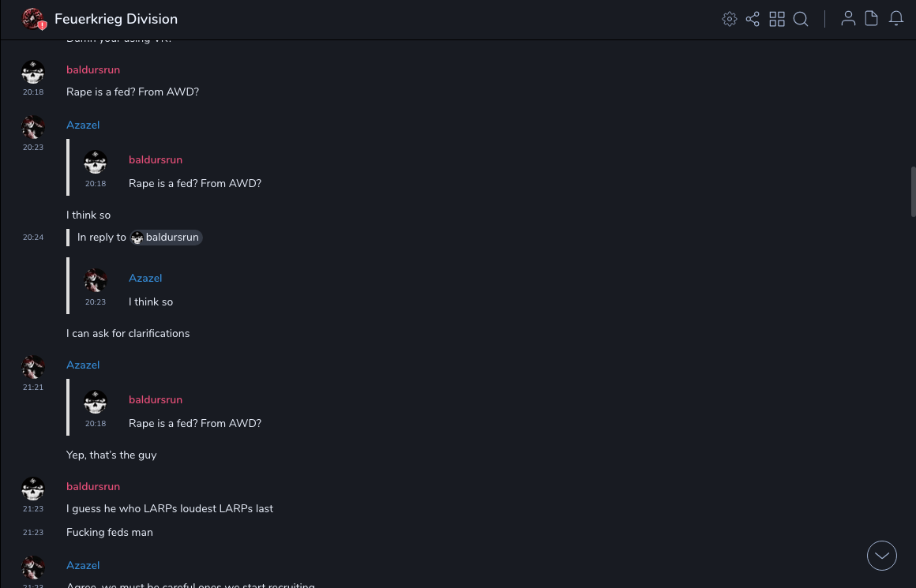Screen dimensions: 916x588
Task: Click the share room icon
Action: (753, 19)
